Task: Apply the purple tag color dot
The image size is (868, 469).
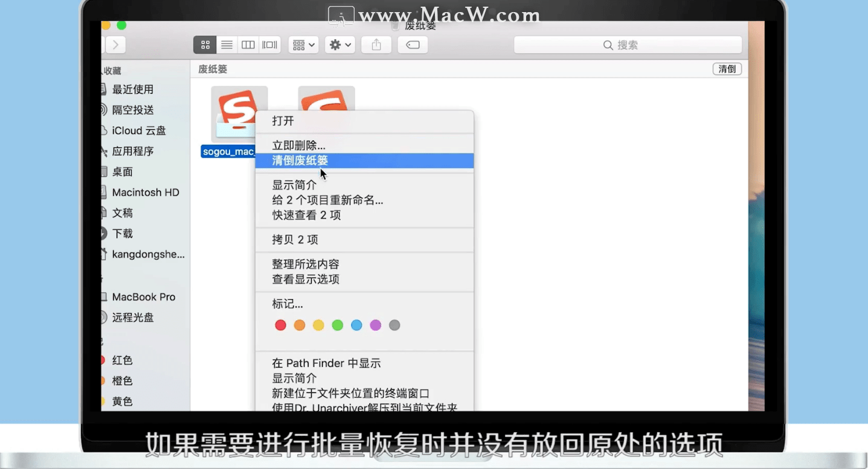Action: [x=376, y=325]
